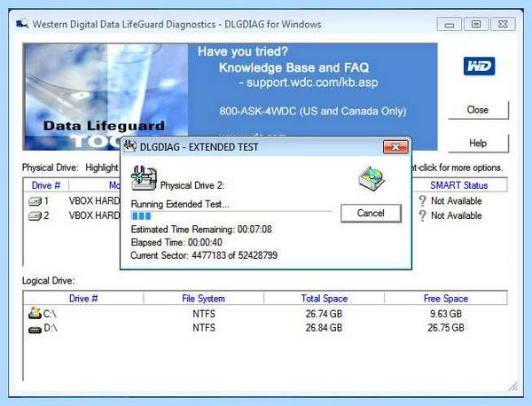Click the Close button in main window

tap(478, 110)
